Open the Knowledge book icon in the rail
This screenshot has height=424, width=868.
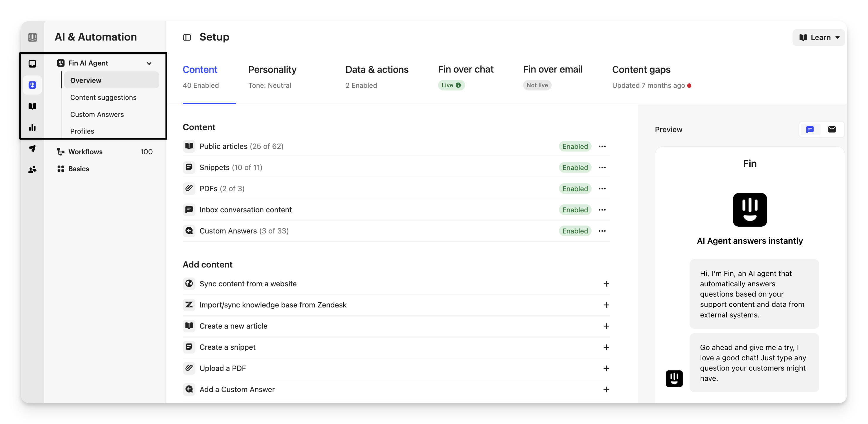[32, 106]
